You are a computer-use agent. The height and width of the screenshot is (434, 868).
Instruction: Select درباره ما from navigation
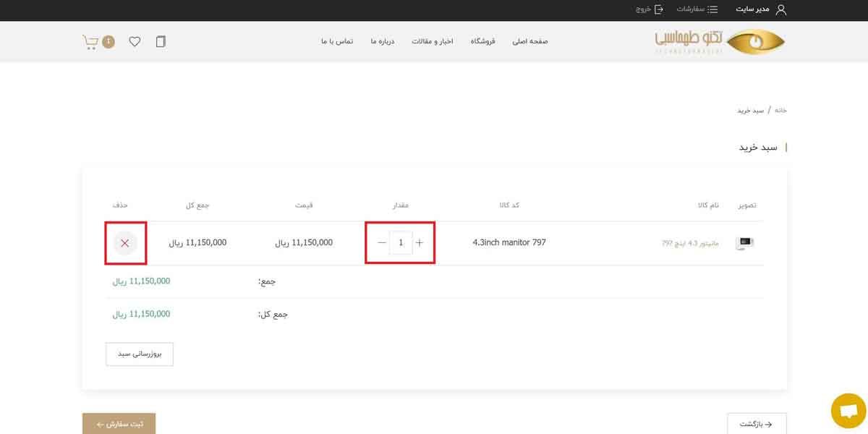click(x=383, y=42)
